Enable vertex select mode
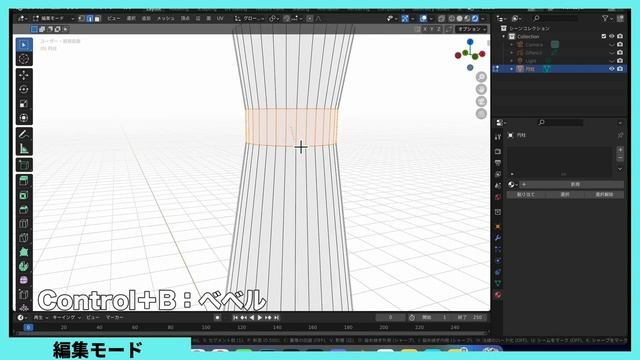 [82, 18]
